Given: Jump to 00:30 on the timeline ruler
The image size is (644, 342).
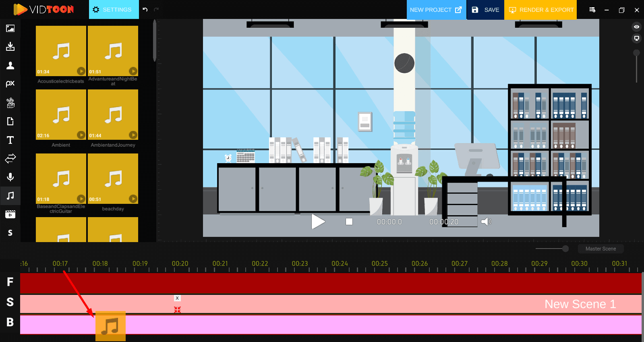Looking at the screenshot, I should (579, 264).
